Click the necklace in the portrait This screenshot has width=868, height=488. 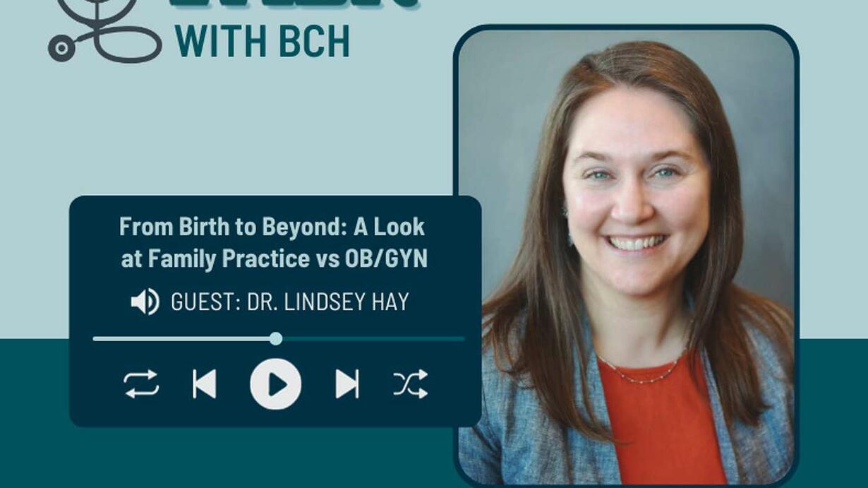click(639, 372)
